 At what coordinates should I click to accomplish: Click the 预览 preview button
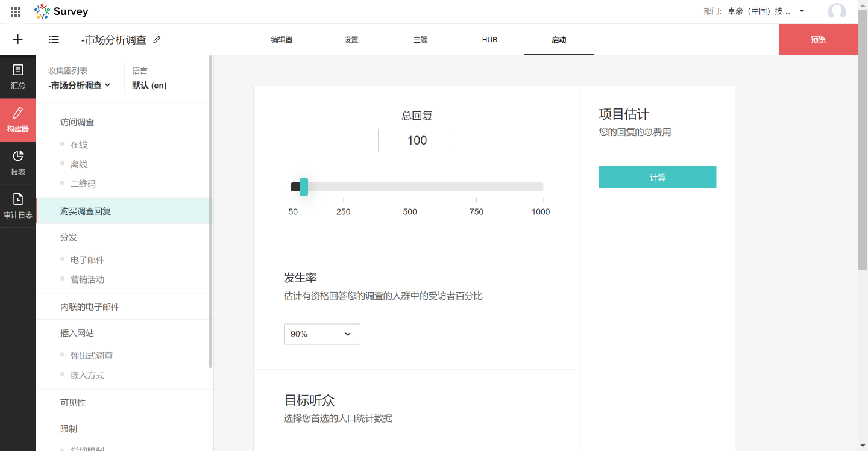pos(819,40)
